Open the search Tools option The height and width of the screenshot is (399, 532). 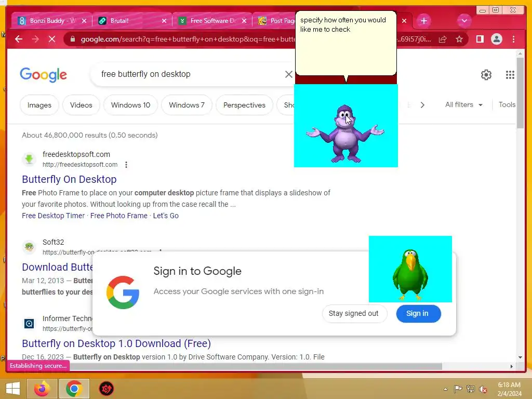pos(507,105)
